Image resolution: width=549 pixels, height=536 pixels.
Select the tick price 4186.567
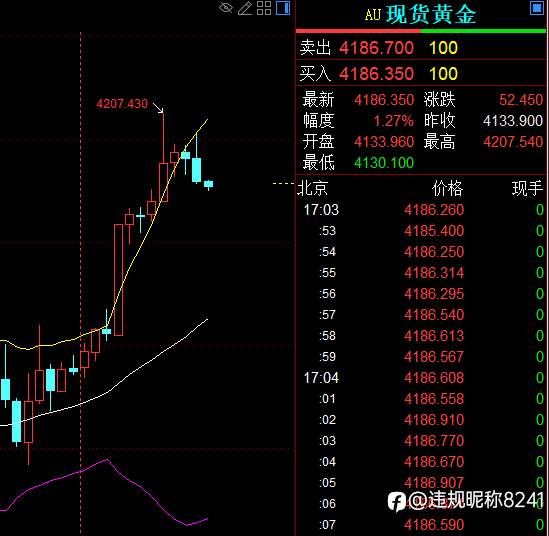click(x=434, y=357)
